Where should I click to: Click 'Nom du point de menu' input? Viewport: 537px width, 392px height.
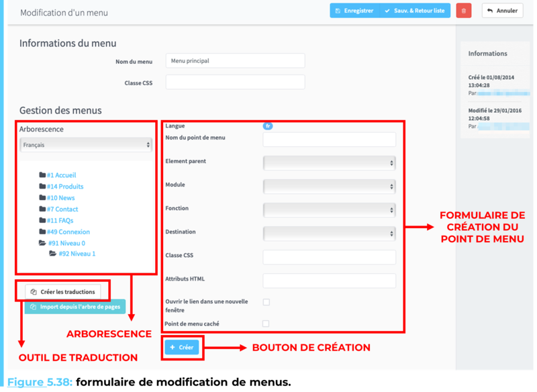click(330, 140)
